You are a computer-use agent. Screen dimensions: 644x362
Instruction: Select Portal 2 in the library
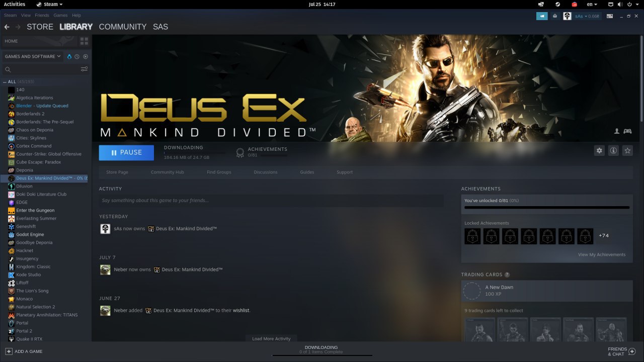pos(24,331)
